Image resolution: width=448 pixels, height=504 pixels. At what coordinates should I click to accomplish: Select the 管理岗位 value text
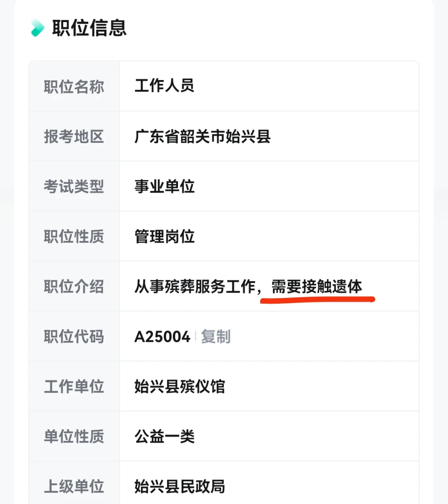165,236
